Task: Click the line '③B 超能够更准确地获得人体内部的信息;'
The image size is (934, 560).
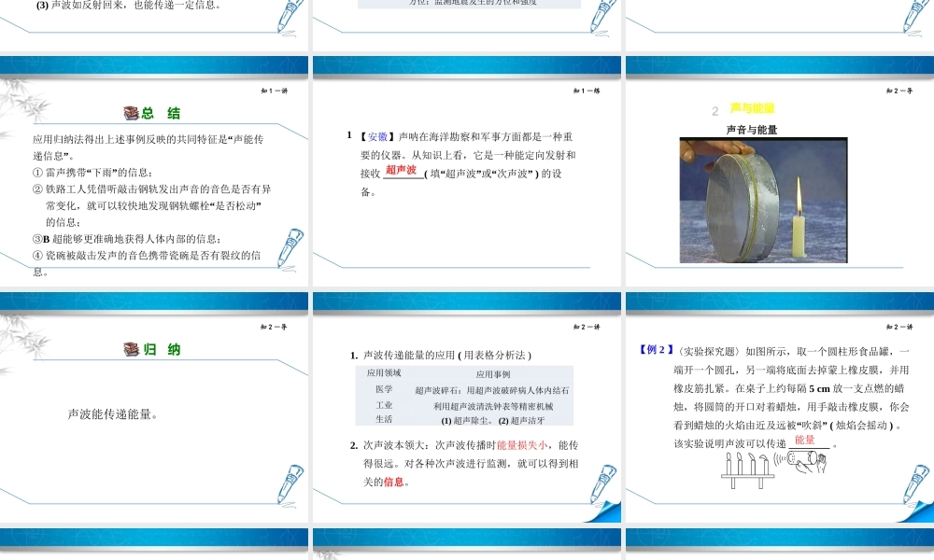Action: point(127,239)
